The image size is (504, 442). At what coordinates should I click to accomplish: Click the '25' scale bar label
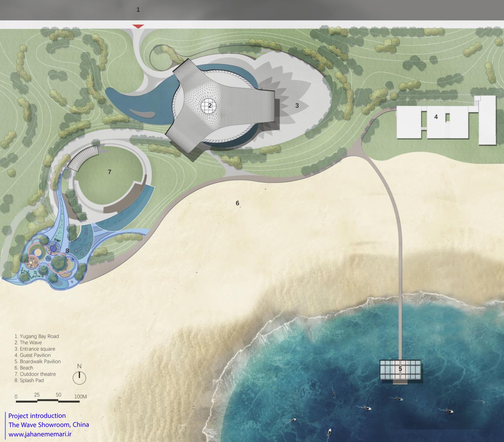pyautogui.click(x=37, y=395)
